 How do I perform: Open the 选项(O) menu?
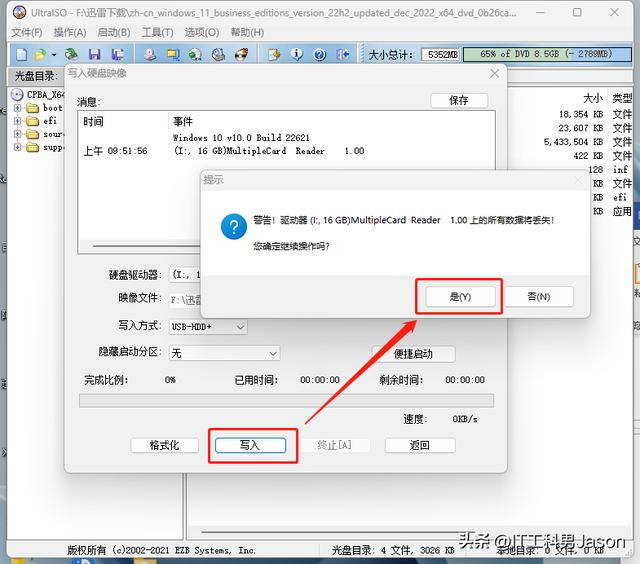coord(202,32)
